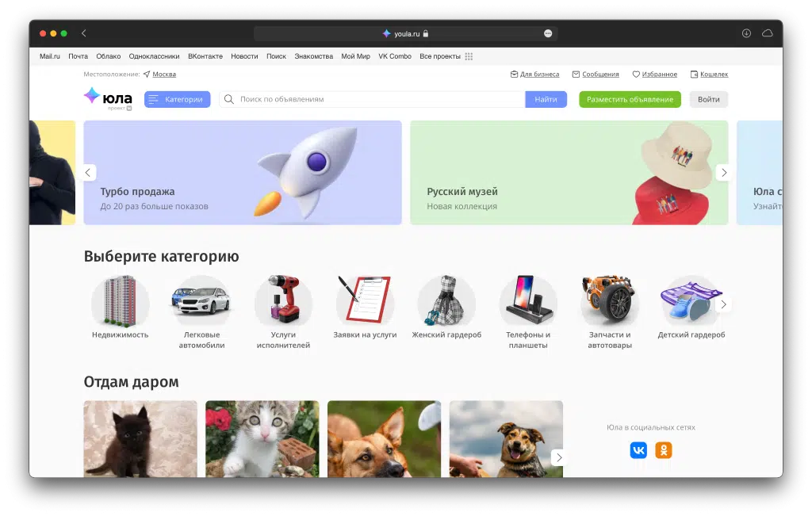Screen dimensions: 812x516
Task: Open the gray-white kitten giveaway listing
Action: pyautogui.click(x=262, y=439)
